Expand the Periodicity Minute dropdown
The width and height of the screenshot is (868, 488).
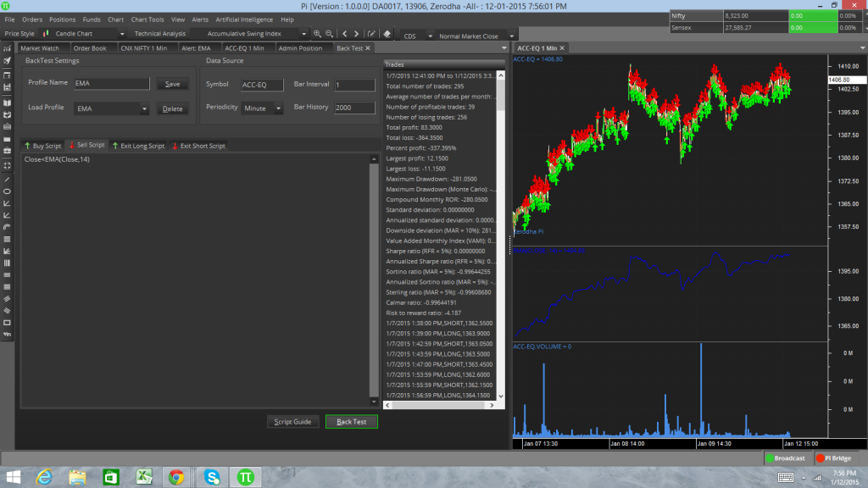pyautogui.click(x=279, y=108)
